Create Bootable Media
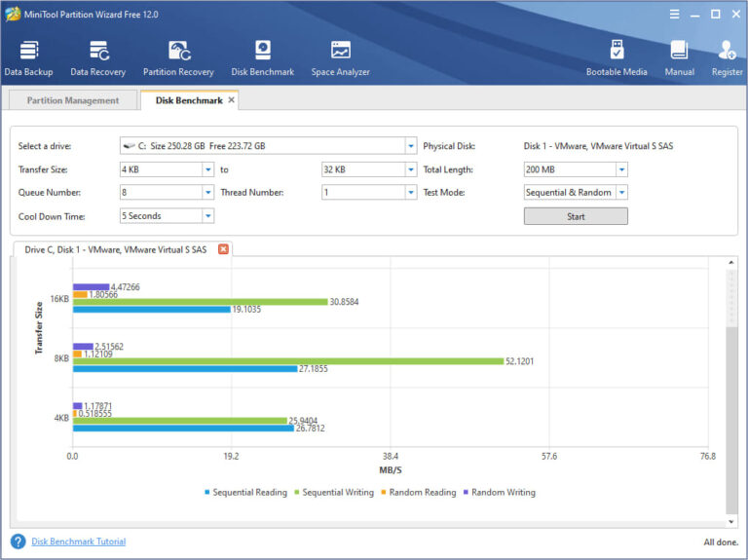The height and width of the screenshot is (560, 748). point(617,58)
